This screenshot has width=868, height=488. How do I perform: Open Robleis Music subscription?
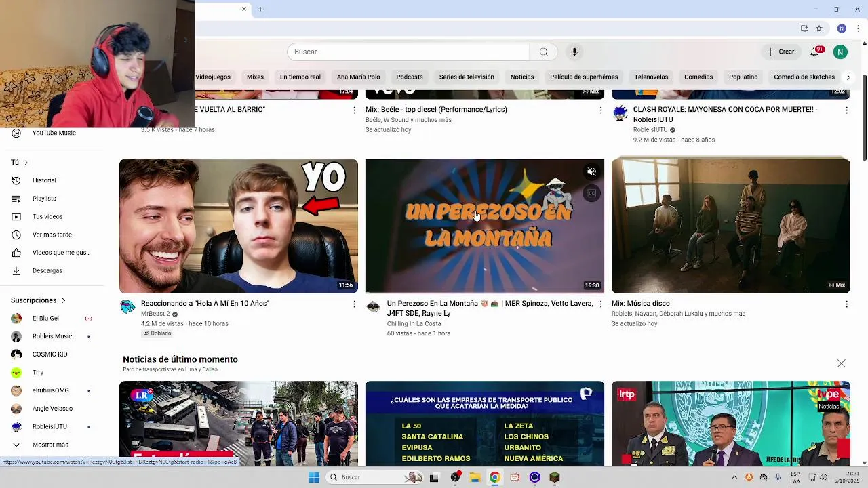[x=53, y=336]
